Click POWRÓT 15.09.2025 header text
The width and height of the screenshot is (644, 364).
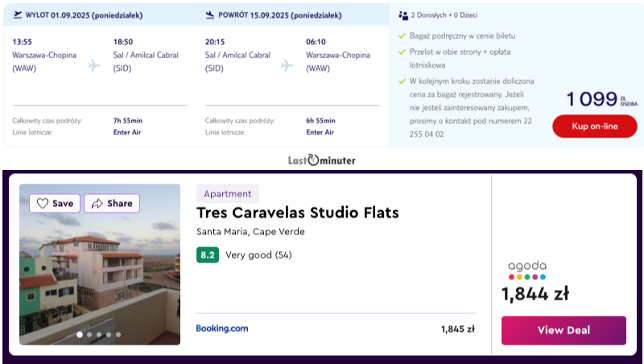280,15
